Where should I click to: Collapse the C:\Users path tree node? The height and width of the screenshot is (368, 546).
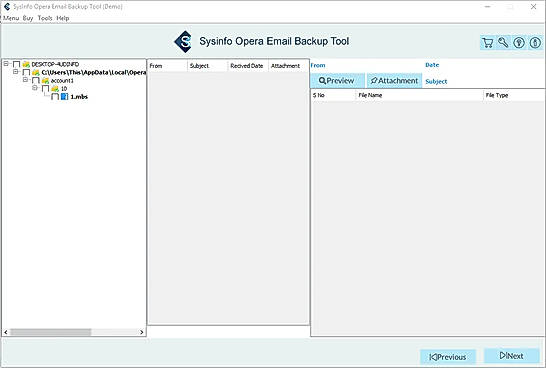click(x=16, y=72)
